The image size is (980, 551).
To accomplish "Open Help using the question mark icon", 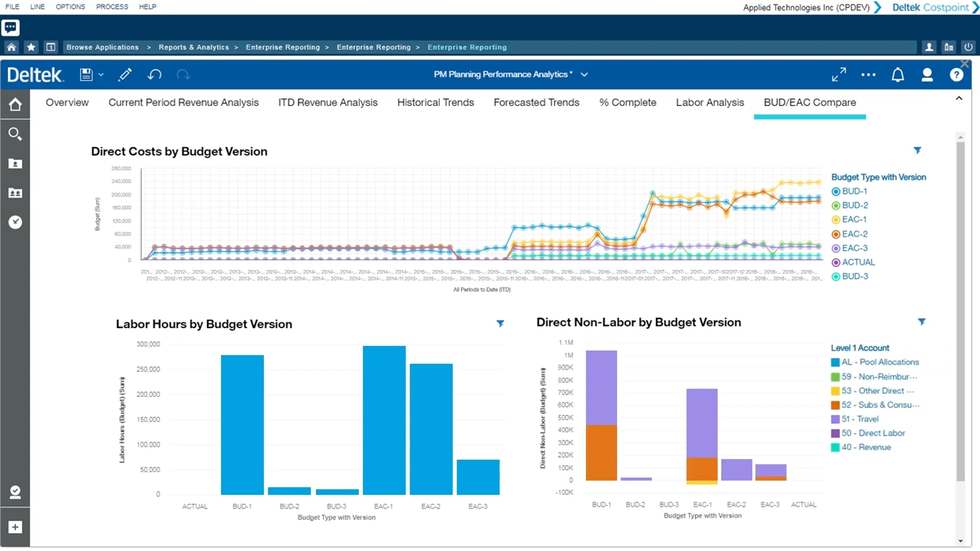I will click(x=956, y=74).
